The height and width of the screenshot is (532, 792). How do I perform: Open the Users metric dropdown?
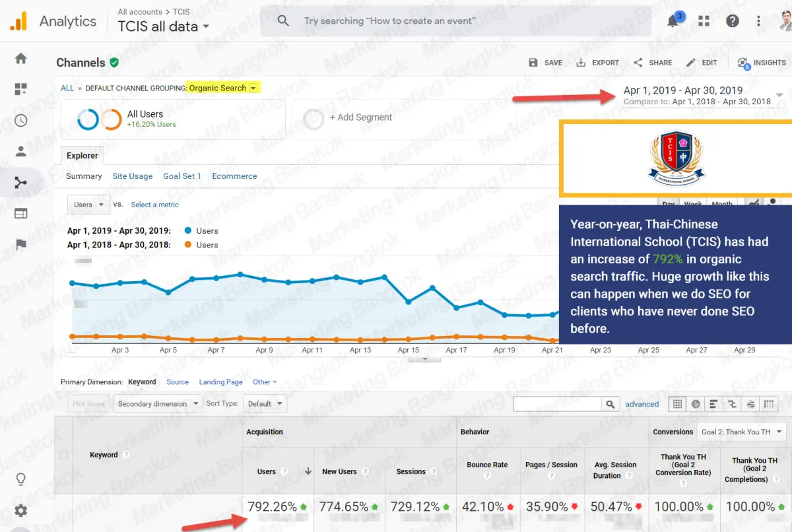click(x=89, y=205)
